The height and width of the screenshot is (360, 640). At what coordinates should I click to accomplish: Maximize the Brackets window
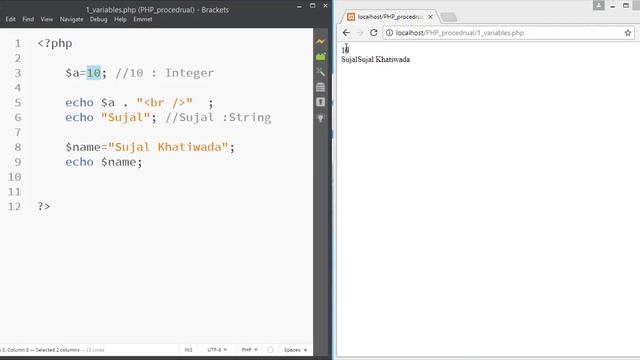(x=313, y=6)
